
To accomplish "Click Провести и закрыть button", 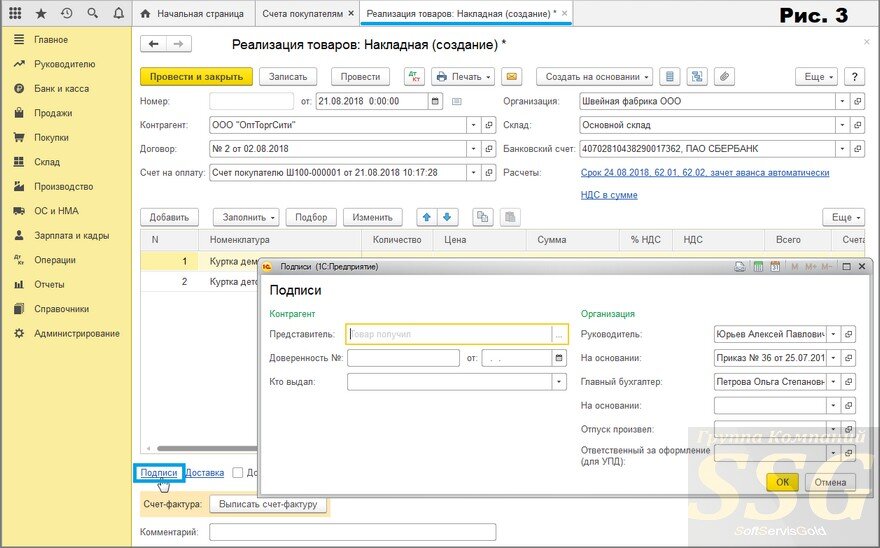I will tap(196, 77).
